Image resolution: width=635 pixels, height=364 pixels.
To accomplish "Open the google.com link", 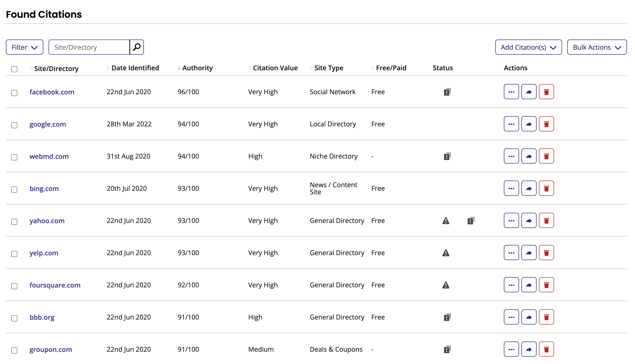I will coord(48,124).
